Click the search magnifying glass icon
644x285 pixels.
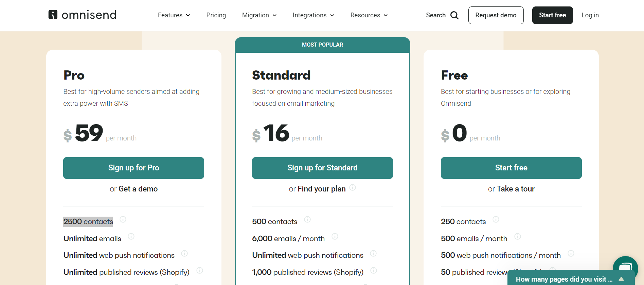point(454,15)
